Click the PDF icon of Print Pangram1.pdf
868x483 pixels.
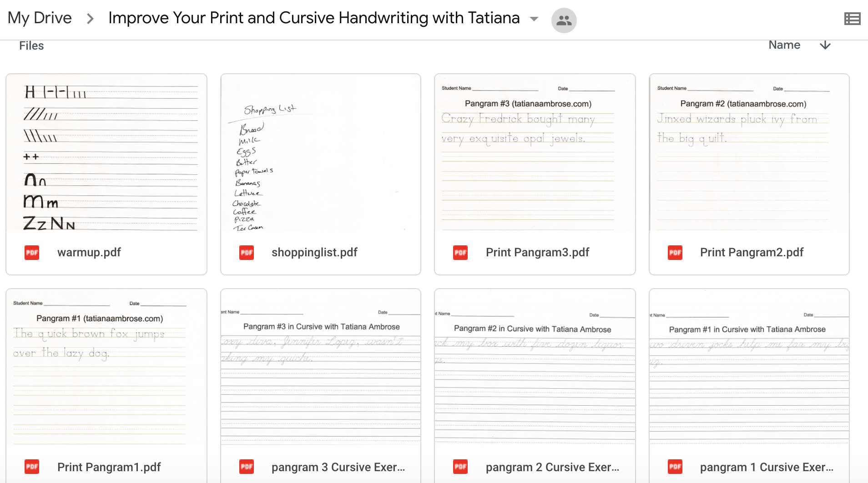click(32, 467)
